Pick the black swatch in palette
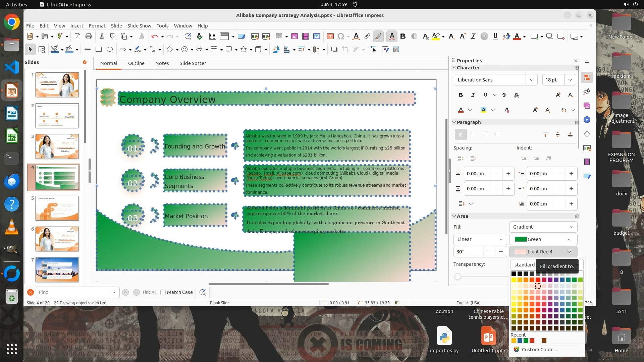This screenshot has width=644, height=362. coord(514,274)
